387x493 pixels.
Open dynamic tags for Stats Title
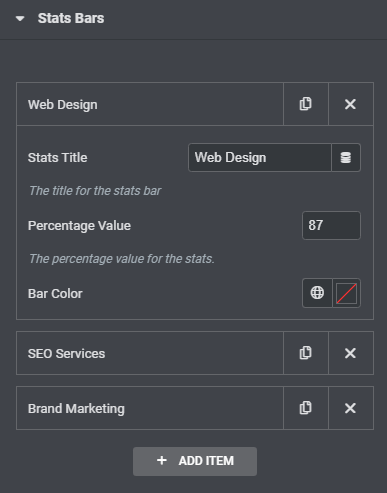346,158
